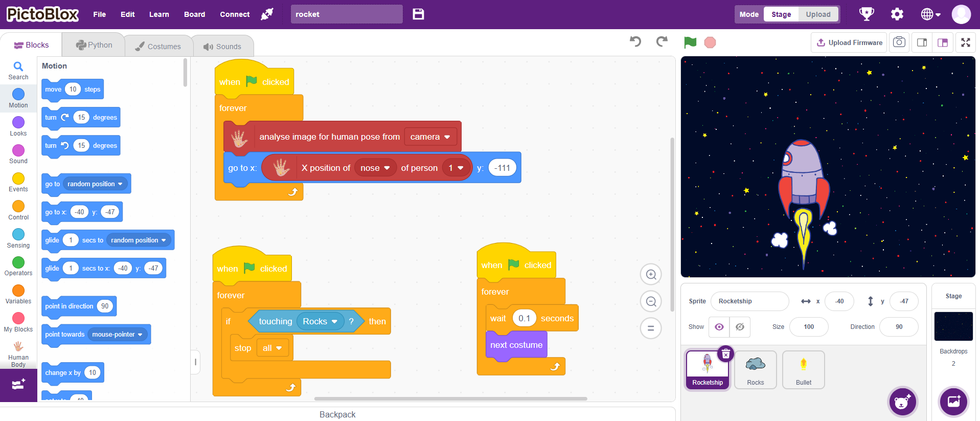The height and width of the screenshot is (421, 980).
Task: Edit the sprite name field Rocketship
Action: 750,301
